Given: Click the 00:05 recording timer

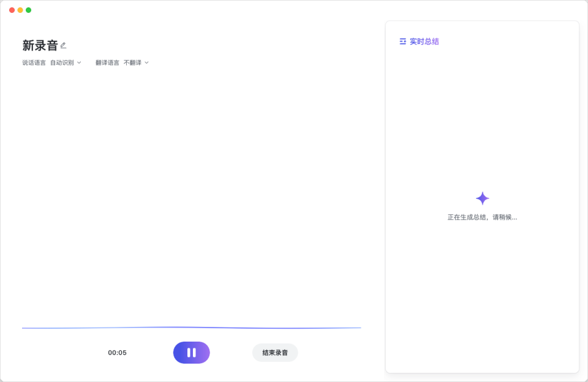Looking at the screenshot, I should [x=117, y=353].
